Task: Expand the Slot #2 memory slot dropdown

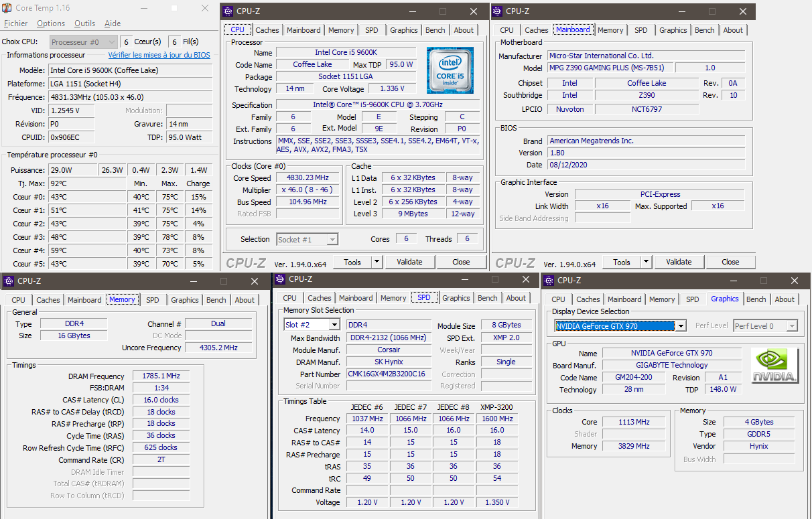Action: click(312, 325)
